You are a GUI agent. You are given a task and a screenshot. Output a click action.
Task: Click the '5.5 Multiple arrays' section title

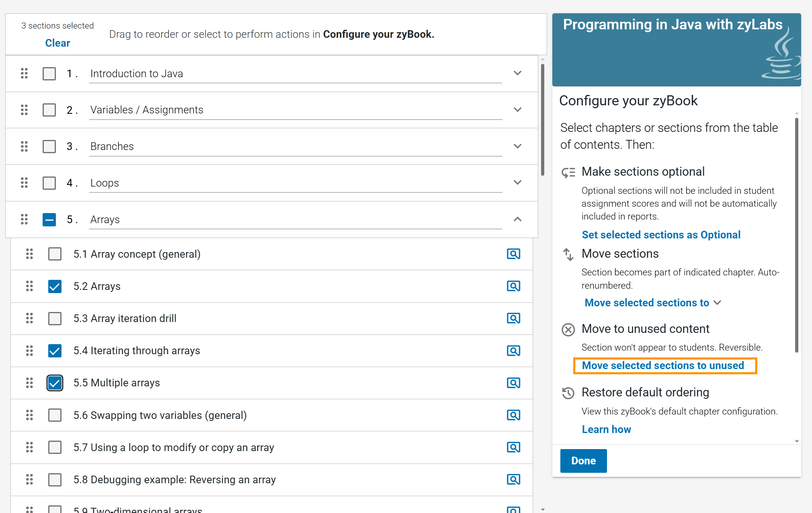[x=117, y=383]
